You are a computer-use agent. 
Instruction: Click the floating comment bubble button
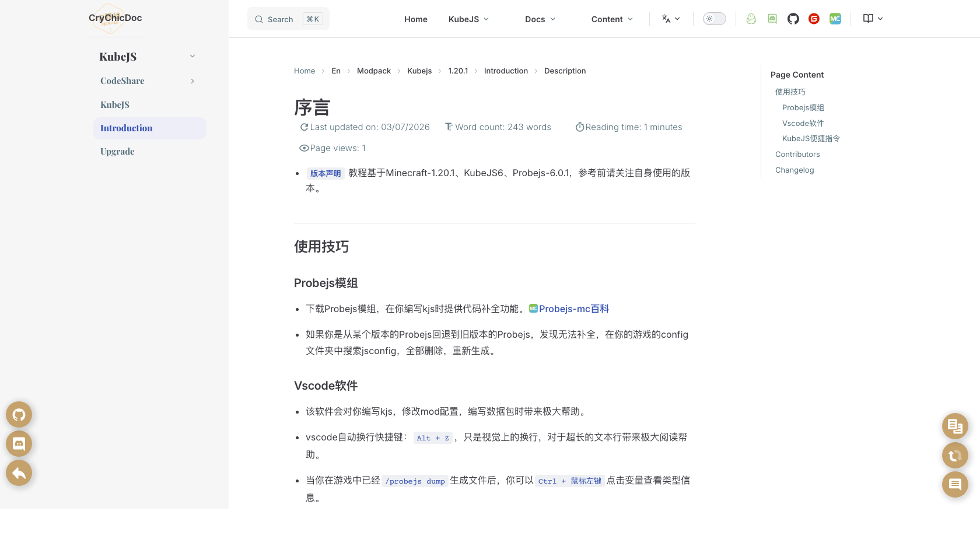pos(955,485)
